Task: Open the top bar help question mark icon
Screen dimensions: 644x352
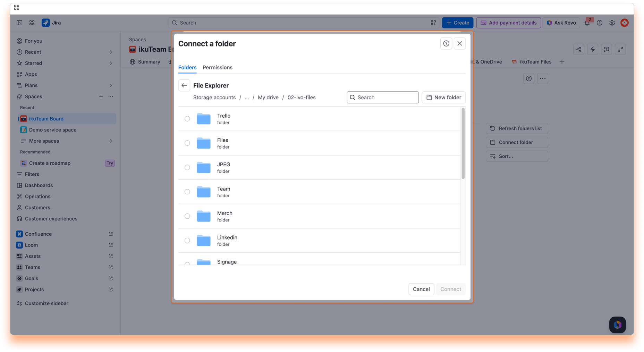Action: (600, 23)
